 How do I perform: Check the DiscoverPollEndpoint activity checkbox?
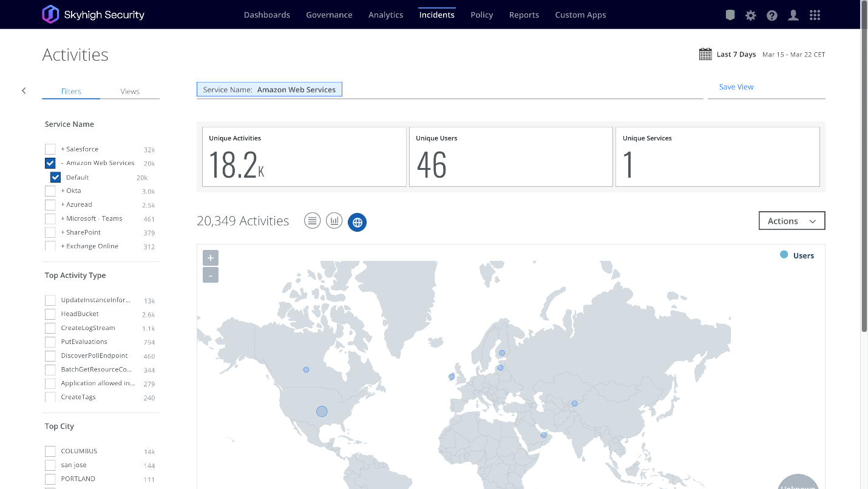50,356
